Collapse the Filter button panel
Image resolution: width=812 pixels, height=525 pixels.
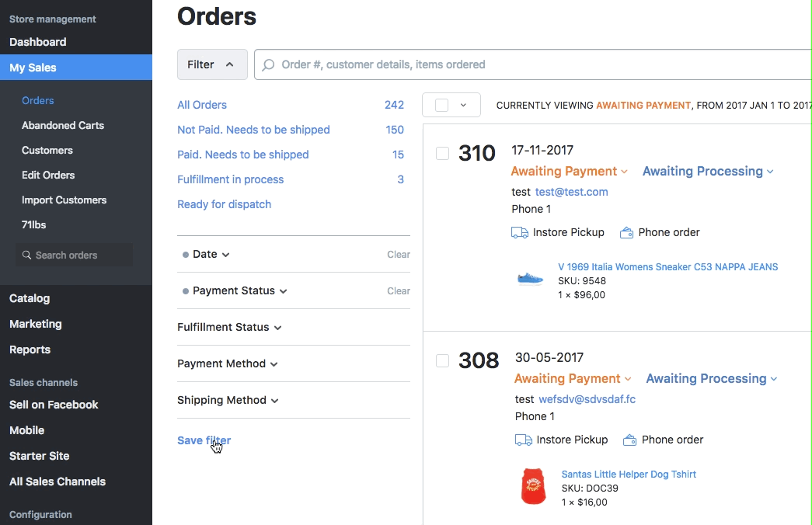[x=211, y=64]
